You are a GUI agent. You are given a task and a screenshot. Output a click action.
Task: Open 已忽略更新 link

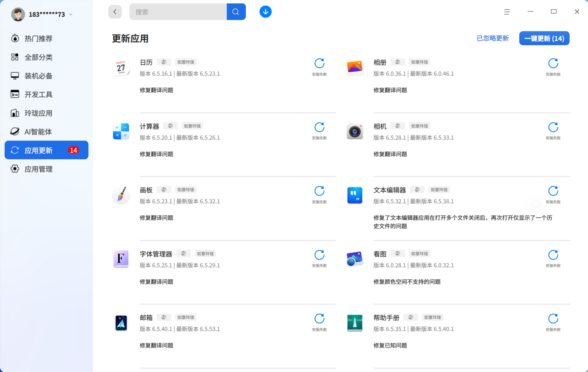pos(493,38)
